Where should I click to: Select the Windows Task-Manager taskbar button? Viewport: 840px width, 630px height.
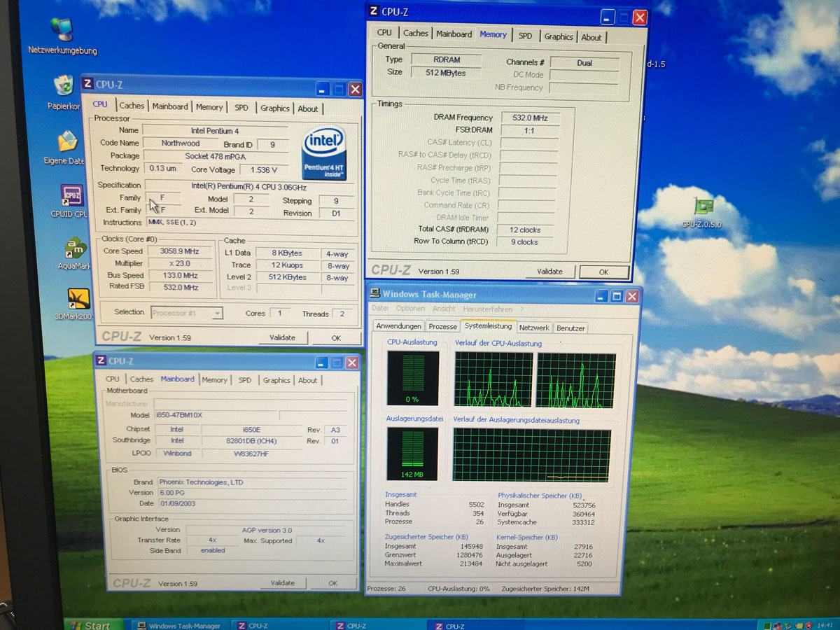pos(180,626)
